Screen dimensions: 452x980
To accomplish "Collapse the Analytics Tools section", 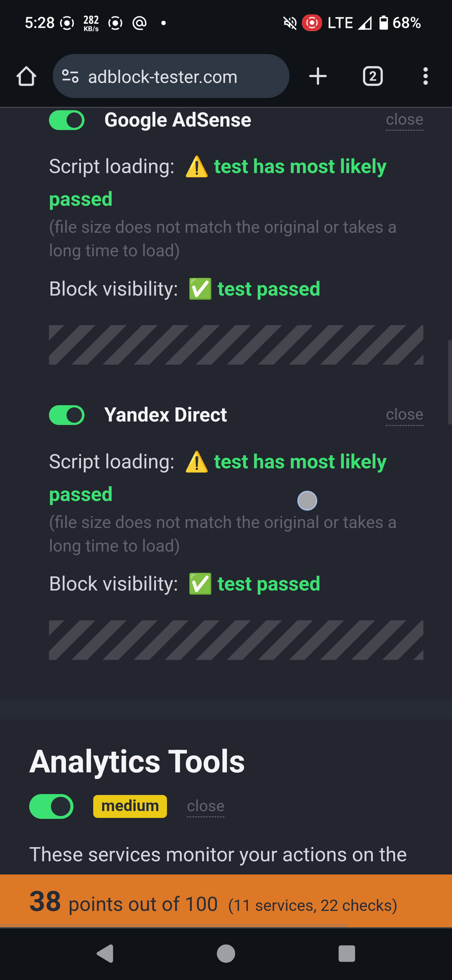I will click(x=206, y=806).
